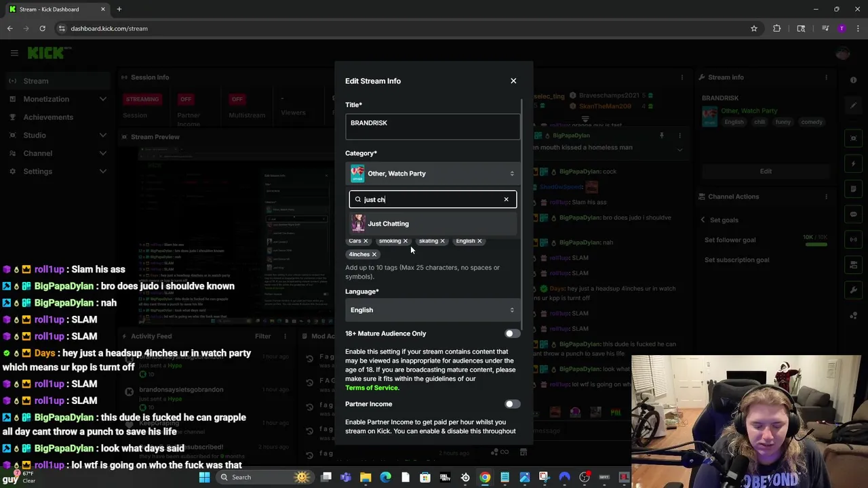Click the wrench icon in right toolbar

[x=854, y=290]
